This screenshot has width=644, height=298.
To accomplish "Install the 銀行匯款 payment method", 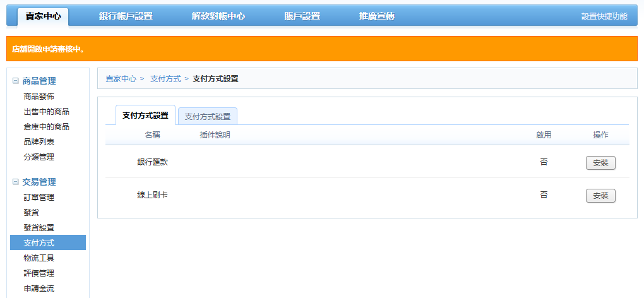I will click(600, 163).
